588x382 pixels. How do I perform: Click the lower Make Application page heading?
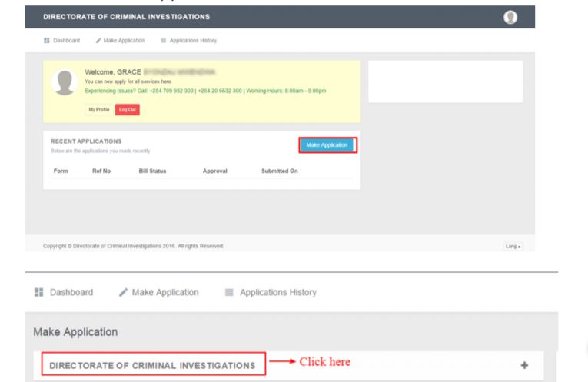[x=75, y=332]
